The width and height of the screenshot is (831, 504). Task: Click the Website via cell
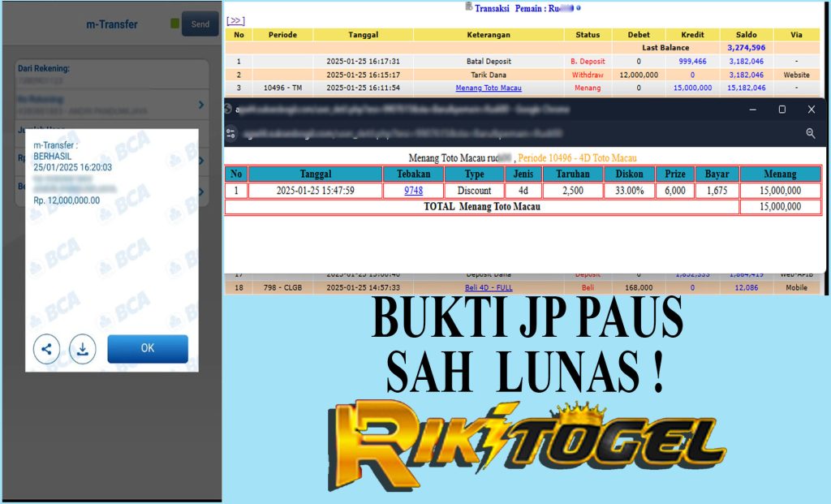797,75
